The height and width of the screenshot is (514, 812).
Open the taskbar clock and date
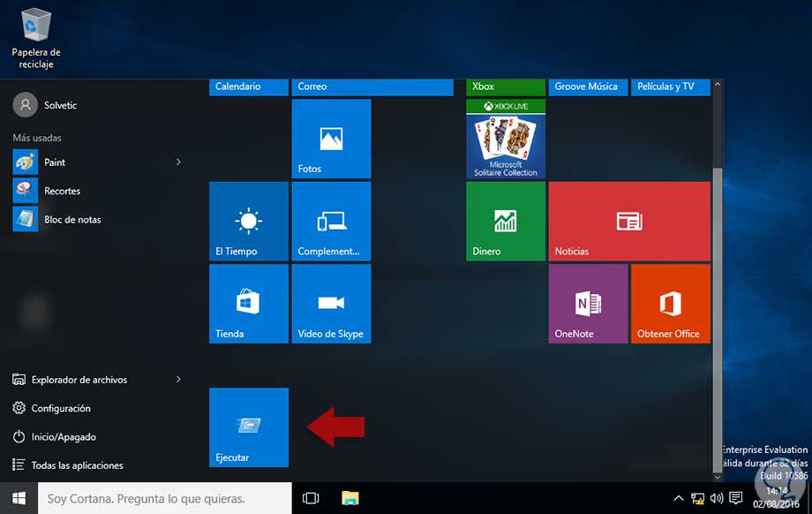(777, 498)
